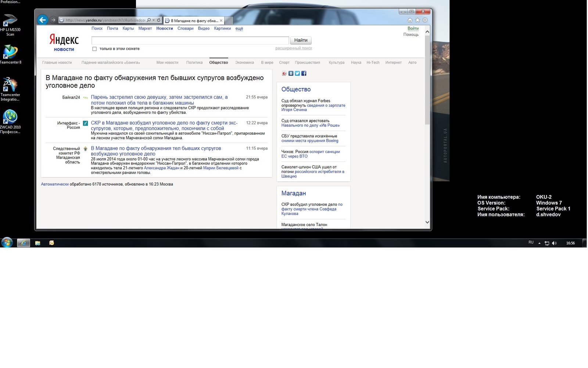Open the HP LJ M1530 Scan desktop shortcut
Viewport: 588px width, 368px height.
point(10,25)
